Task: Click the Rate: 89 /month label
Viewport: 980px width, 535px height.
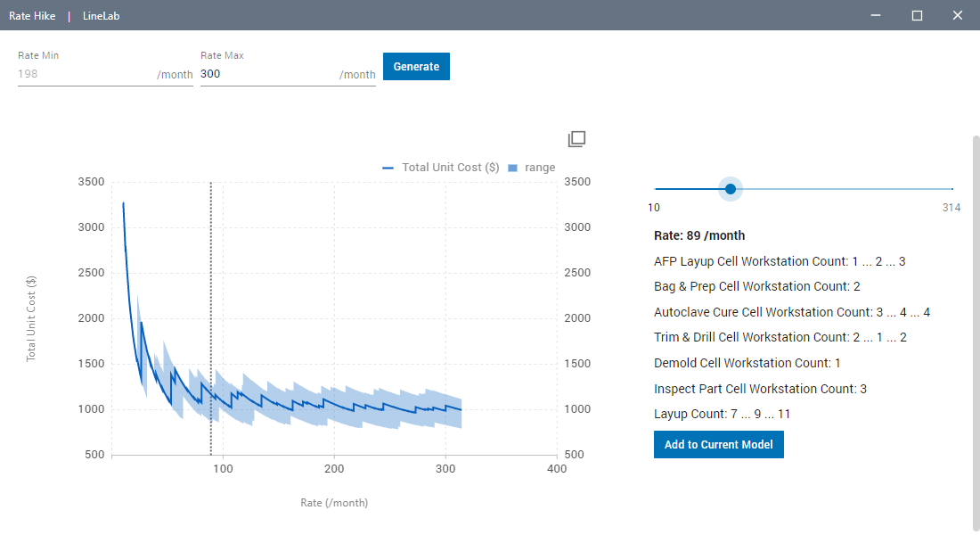Action: point(699,236)
